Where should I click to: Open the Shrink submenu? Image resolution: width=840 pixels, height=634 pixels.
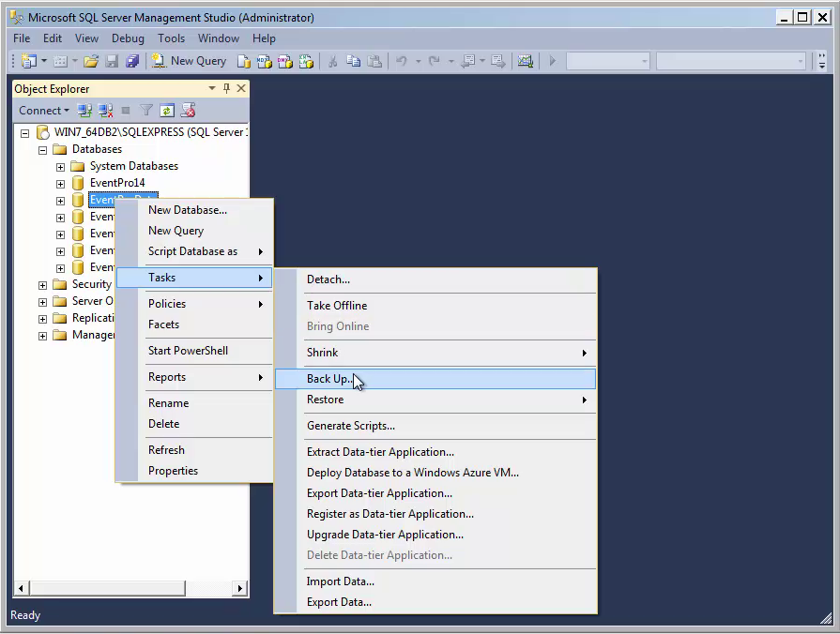point(435,353)
